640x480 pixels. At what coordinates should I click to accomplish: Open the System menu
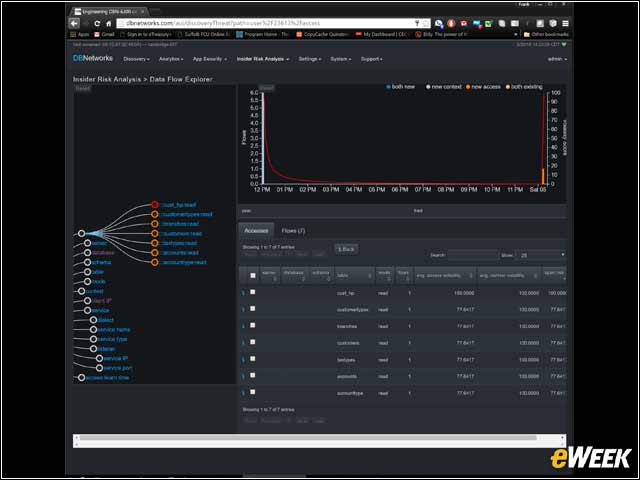click(x=340, y=59)
